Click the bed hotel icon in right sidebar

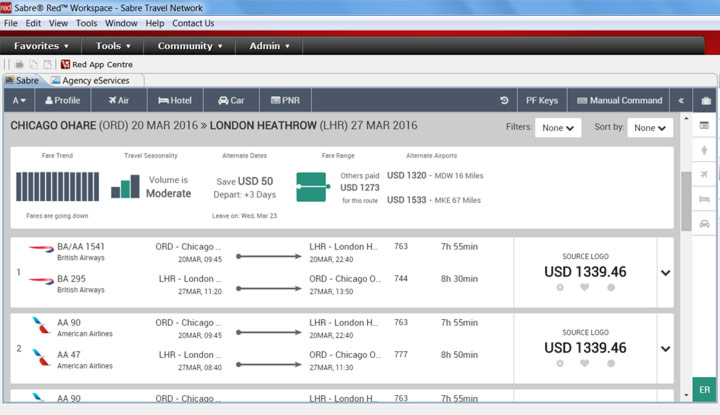(704, 199)
